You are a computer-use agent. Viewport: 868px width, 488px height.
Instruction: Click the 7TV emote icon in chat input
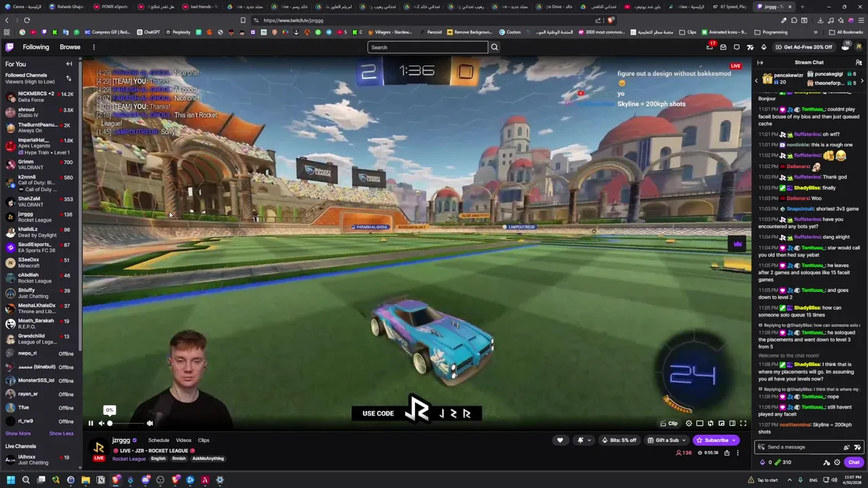(x=857, y=447)
